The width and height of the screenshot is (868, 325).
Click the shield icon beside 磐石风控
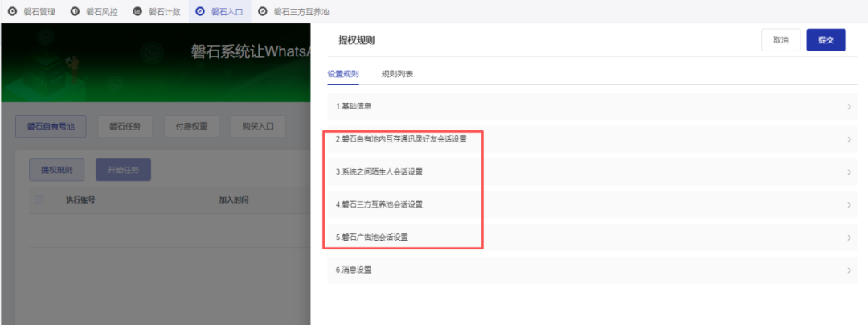pos(75,11)
